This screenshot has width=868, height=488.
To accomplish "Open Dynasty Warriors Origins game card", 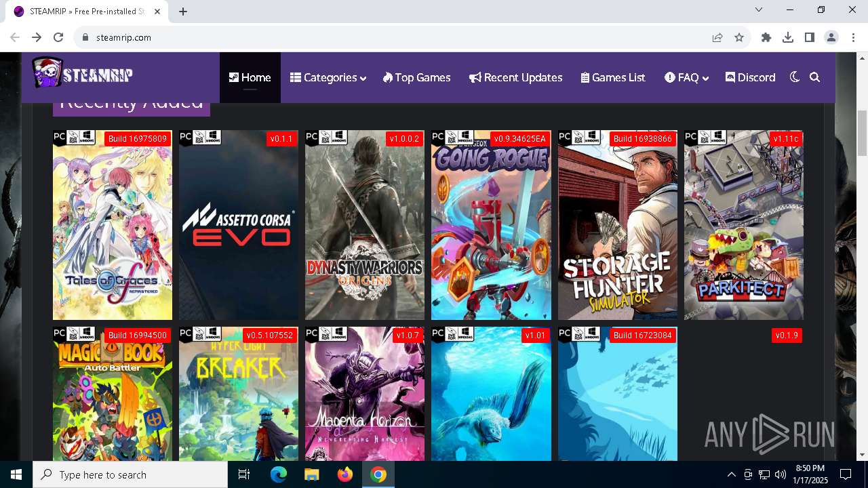I will click(365, 225).
